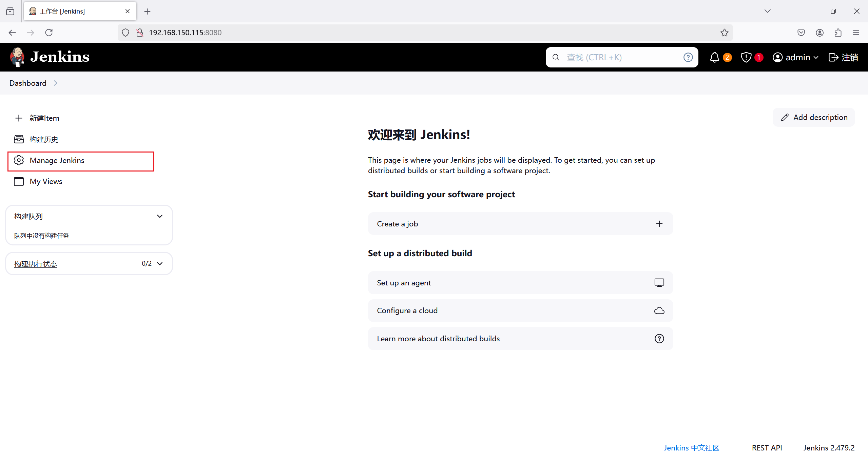Expand the admin user dropdown chevron
Screen dimensions: 868x463
click(816, 58)
